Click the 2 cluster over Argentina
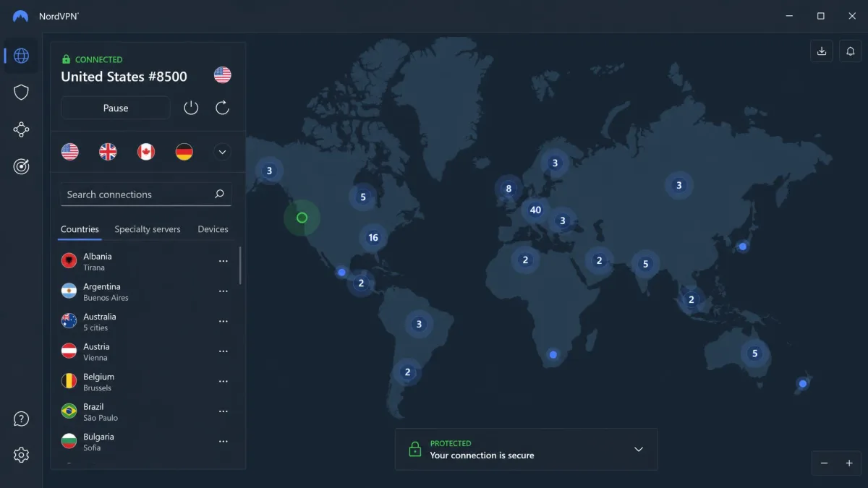The width and height of the screenshot is (868, 488). pyautogui.click(x=407, y=372)
